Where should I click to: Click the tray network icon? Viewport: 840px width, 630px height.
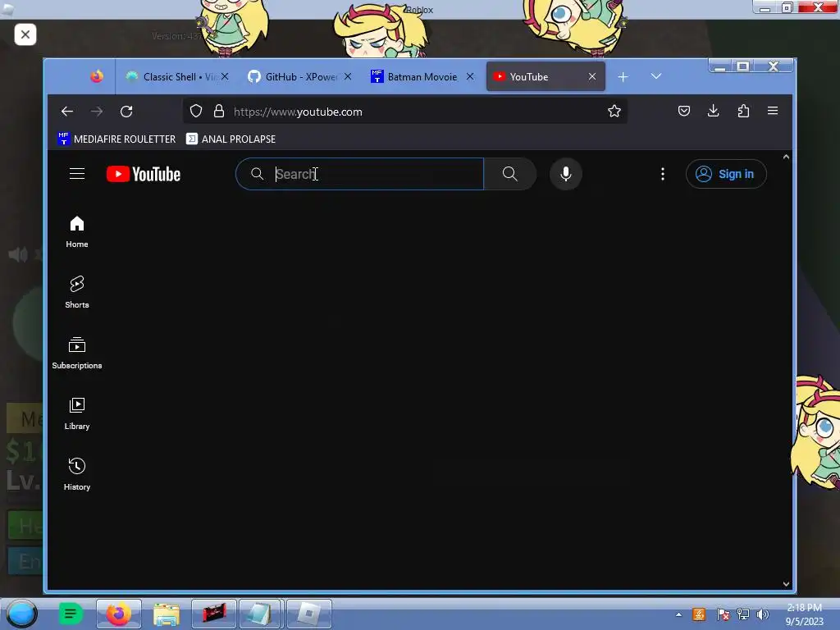(743, 614)
